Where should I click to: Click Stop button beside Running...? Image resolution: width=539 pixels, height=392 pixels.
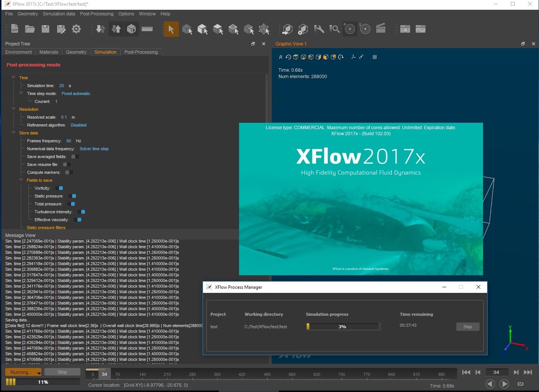click(x=62, y=372)
